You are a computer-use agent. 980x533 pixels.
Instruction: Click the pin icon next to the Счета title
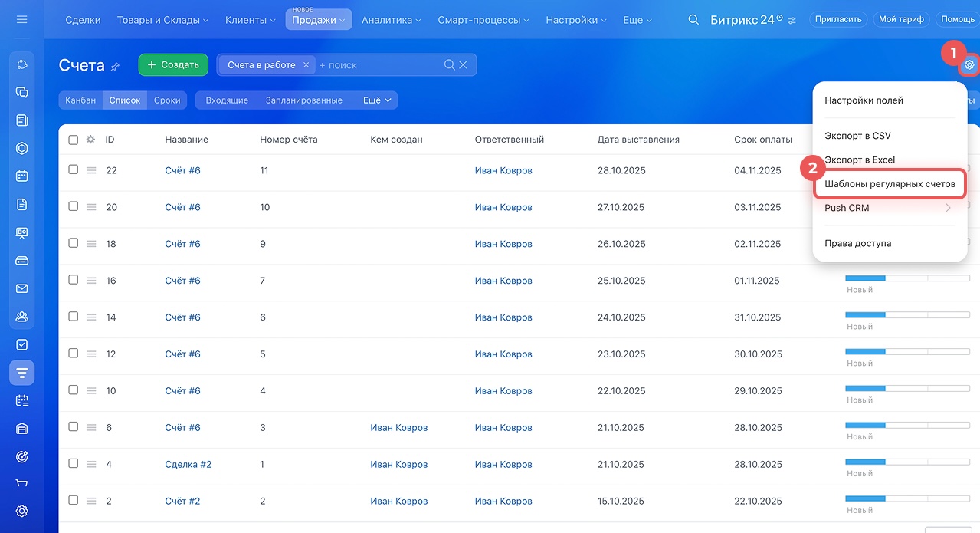click(x=115, y=67)
